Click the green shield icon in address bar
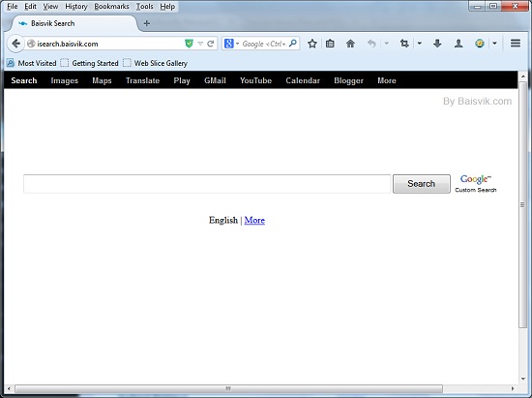Screen dimensions: 532x398 pyautogui.click(x=189, y=44)
